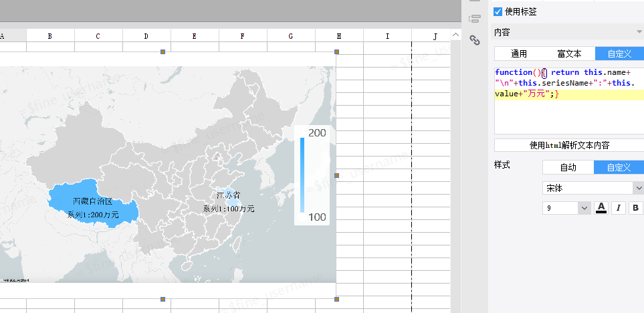Screen dimensions: 644x313
Task: Click top-right resize handle of the map chart
Action: click(337, 52)
